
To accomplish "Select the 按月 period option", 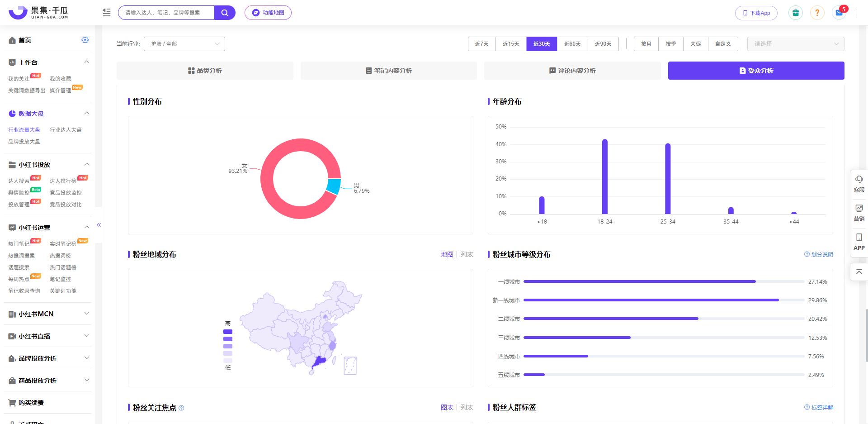I will [646, 44].
